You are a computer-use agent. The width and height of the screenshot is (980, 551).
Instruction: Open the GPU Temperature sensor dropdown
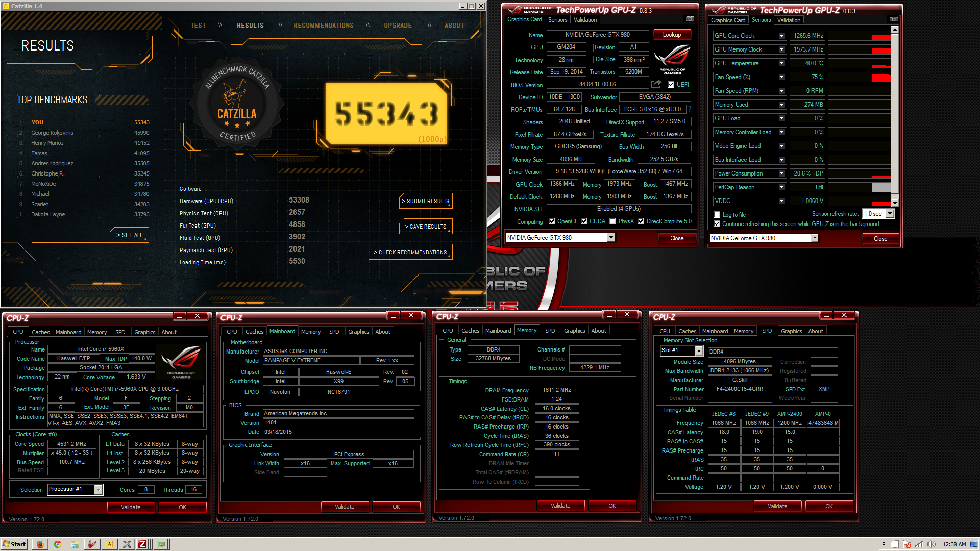click(x=781, y=63)
